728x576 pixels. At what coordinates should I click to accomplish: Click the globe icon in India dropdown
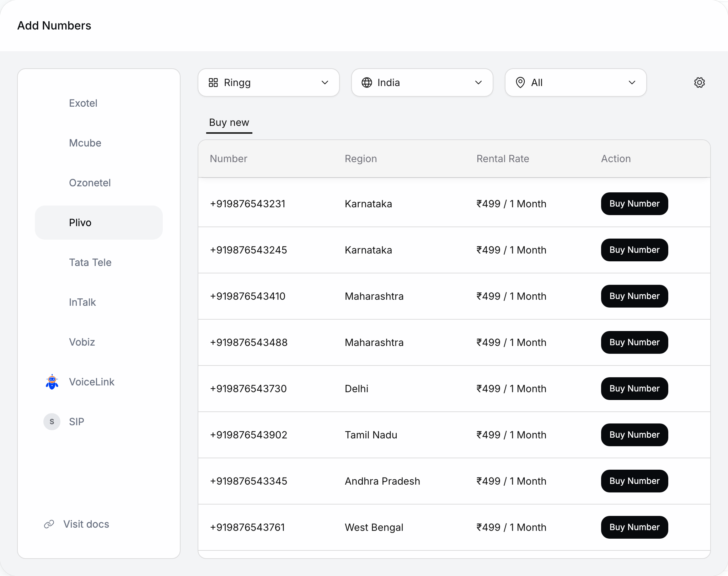[x=367, y=82]
